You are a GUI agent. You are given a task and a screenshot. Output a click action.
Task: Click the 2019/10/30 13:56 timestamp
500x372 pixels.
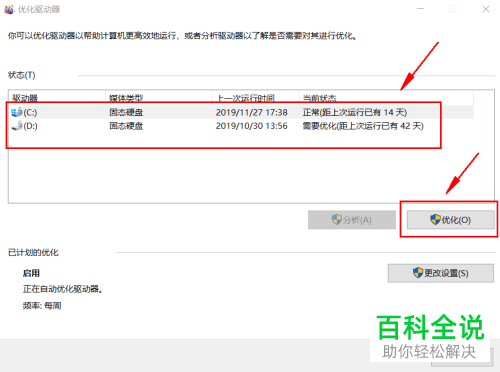[x=251, y=126]
